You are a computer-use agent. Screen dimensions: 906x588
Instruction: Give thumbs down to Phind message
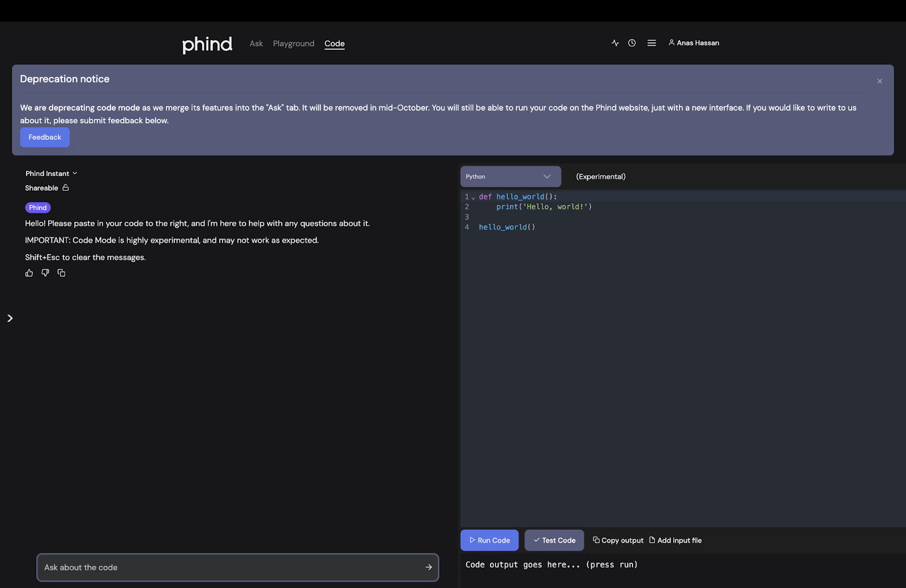point(45,273)
